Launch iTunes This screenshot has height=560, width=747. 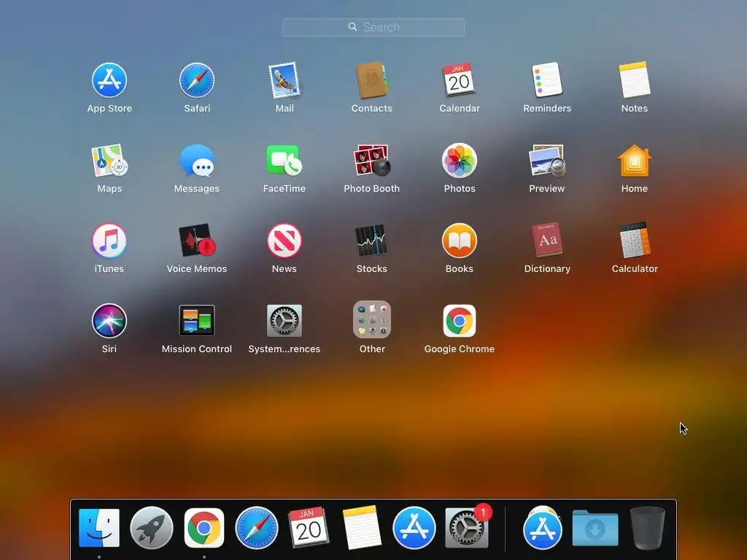109,241
